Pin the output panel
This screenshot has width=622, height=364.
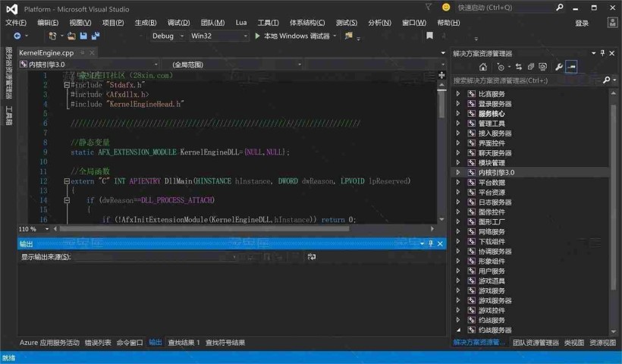click(431, 243)
